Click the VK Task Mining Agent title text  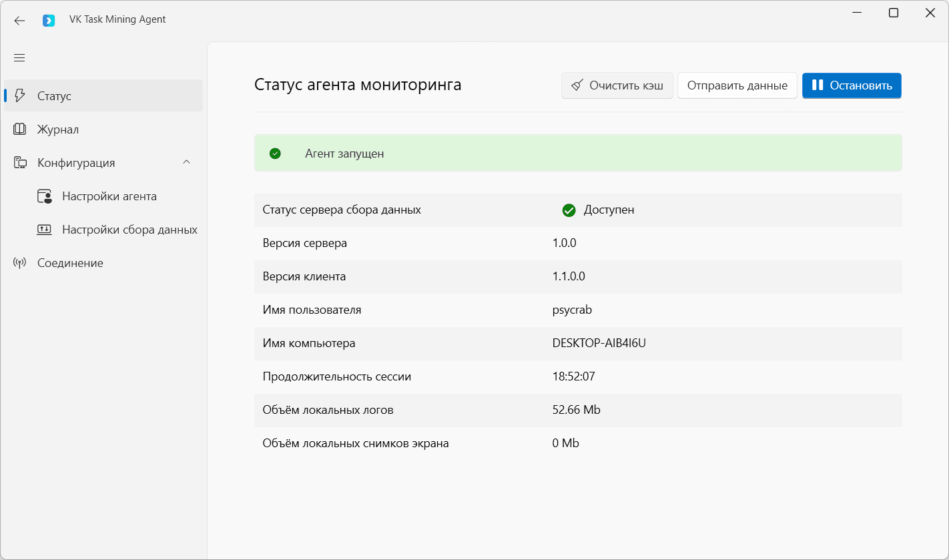click(x=117, y=20)
